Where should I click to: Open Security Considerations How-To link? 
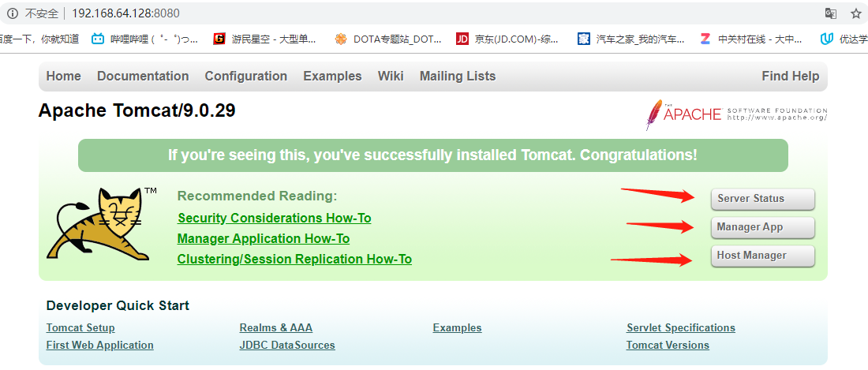coord(274,219)
